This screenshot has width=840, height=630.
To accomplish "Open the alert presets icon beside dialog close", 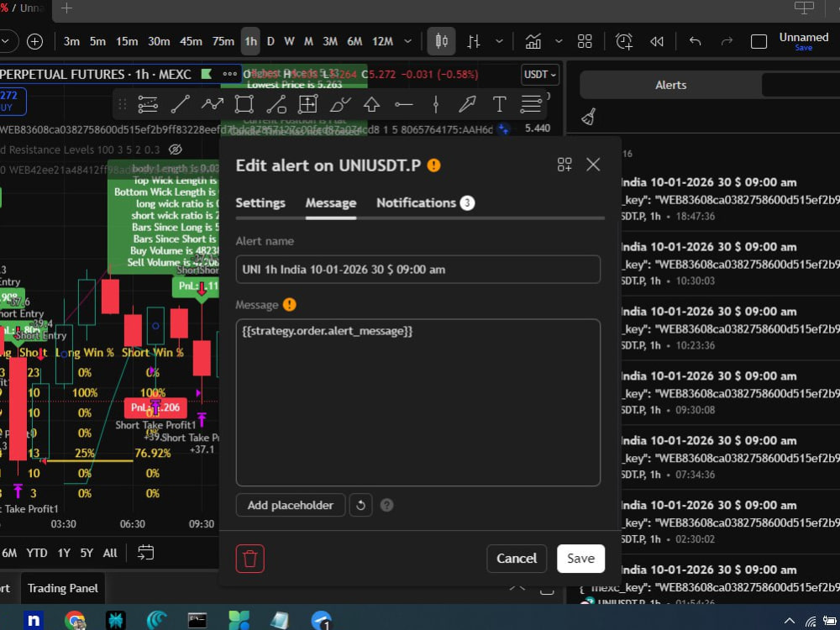I will coord(564,165).
